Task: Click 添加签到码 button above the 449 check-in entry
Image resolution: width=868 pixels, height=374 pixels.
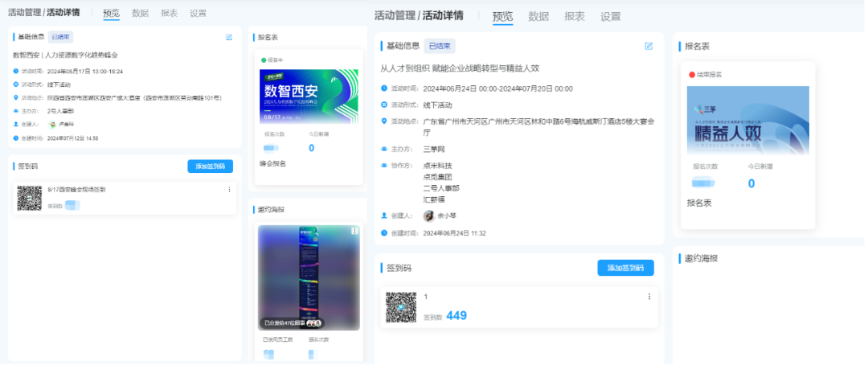Action: (625, 268)
